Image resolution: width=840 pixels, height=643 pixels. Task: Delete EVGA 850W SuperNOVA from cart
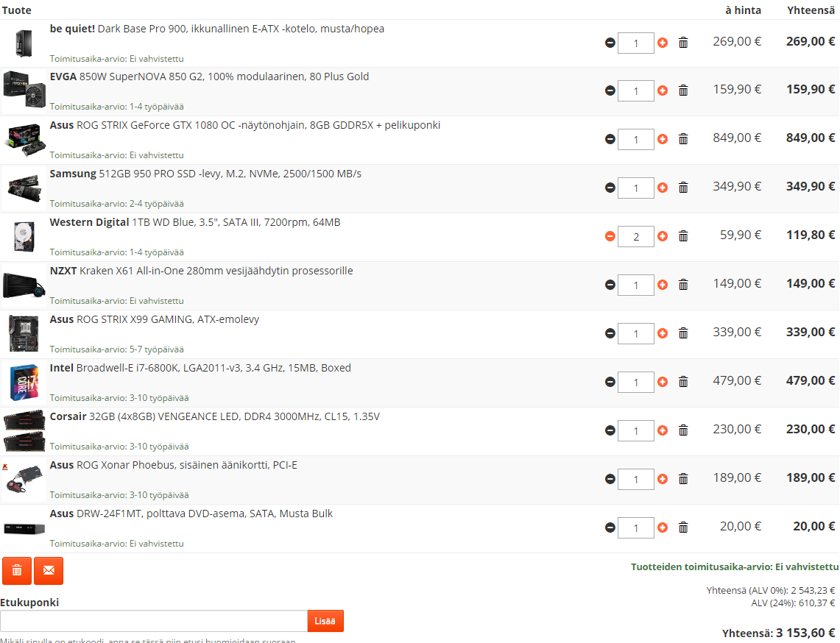[x=683, y=91]
